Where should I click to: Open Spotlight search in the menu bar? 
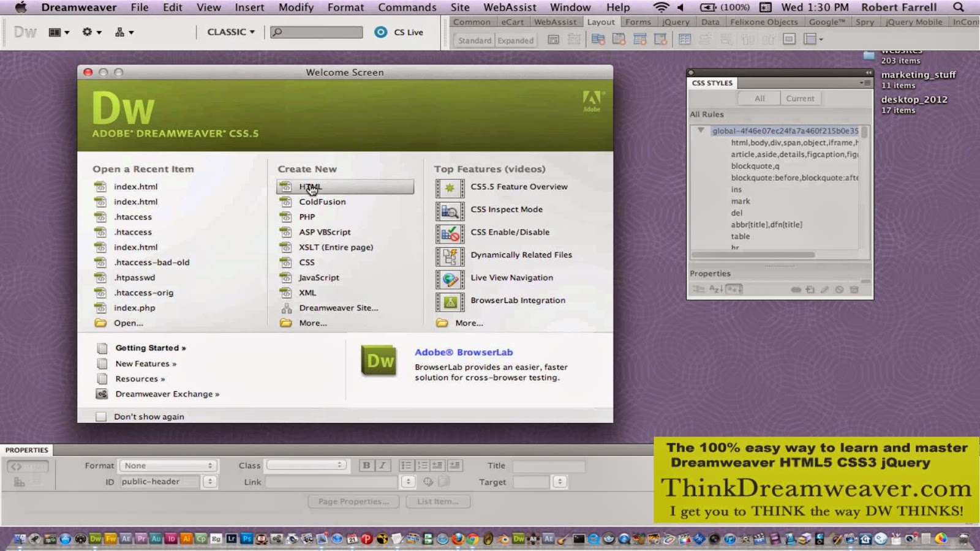959,7
